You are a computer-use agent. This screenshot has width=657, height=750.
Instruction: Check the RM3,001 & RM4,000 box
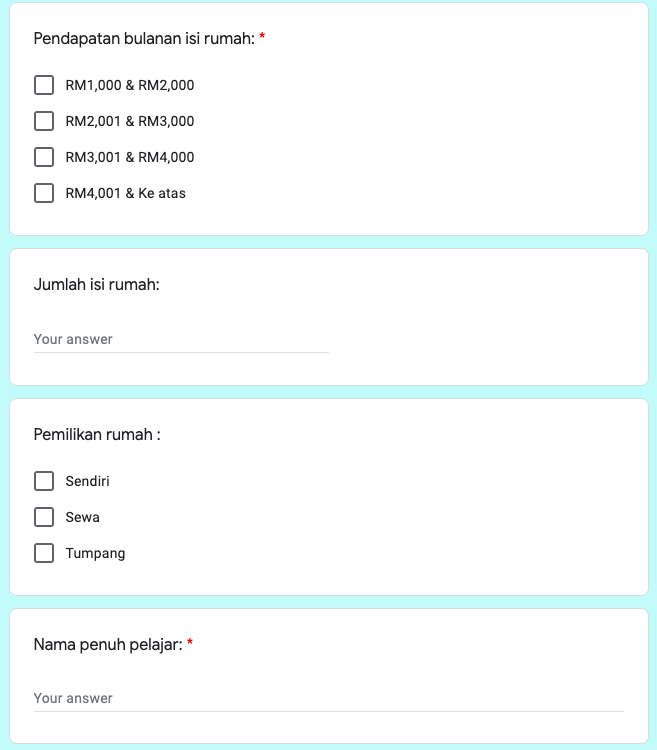(44, 157)
